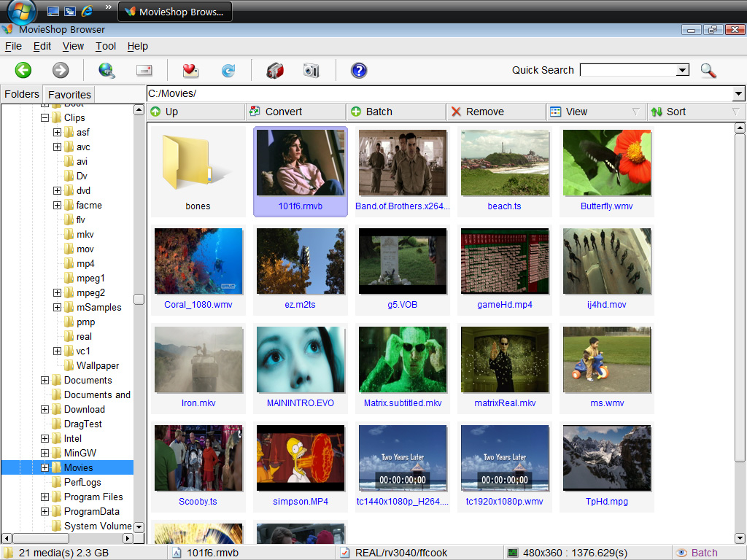
Task: Click the Quick Search magnifier icon
Action: tap(708, 70)
